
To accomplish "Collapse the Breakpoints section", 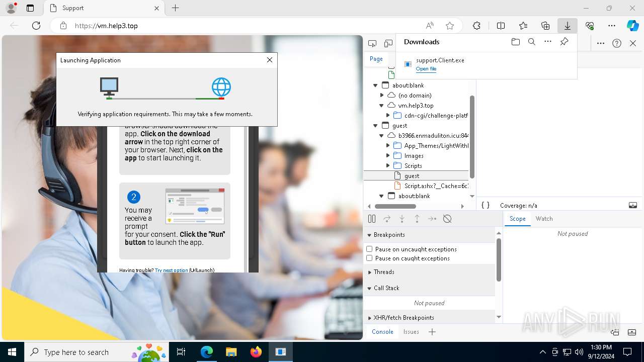I will click(369, 235).
